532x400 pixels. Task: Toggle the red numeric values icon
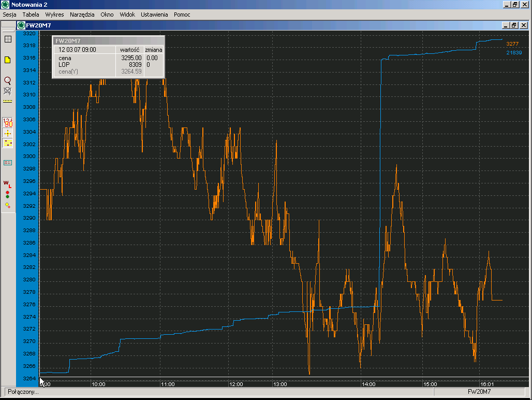[x=8, y=123]
